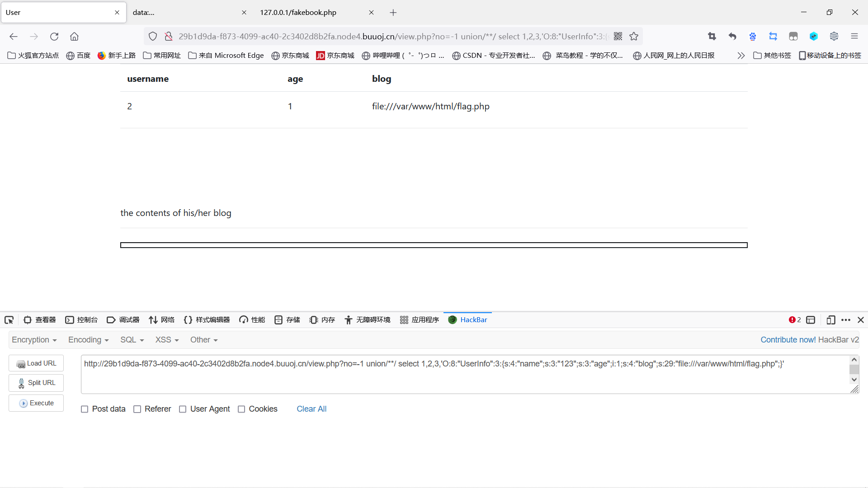Click the screenshot crop toolbar icon

click(712, 36)
